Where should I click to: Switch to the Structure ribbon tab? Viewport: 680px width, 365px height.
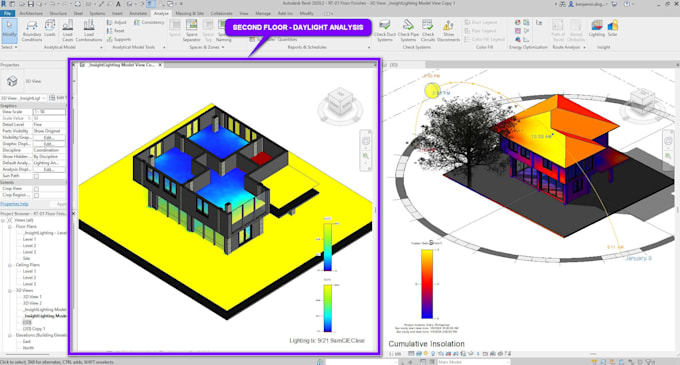tap(58, 13)
